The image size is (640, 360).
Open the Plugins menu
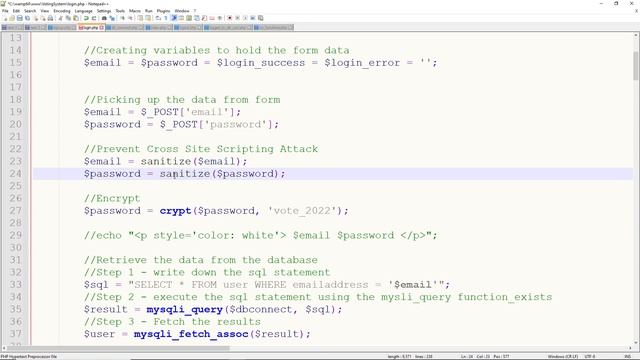point(163,11)
